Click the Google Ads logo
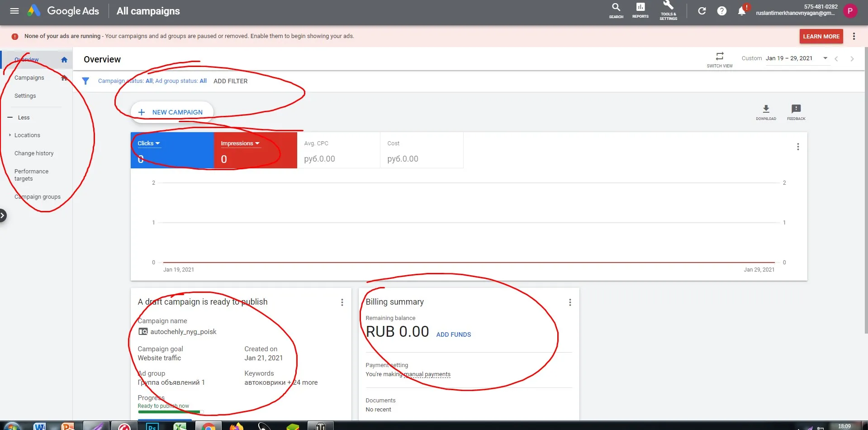 [63, 11]
